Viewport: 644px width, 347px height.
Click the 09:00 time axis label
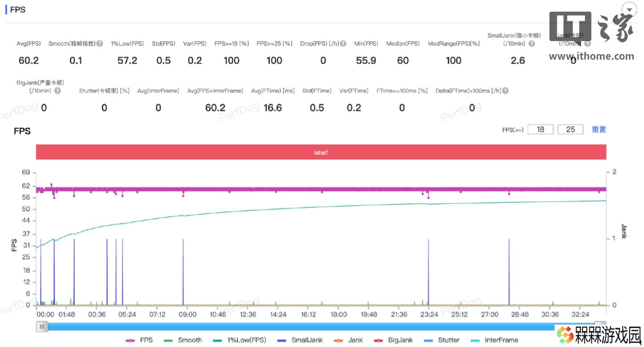pyautogui.click(x=187, y=315)
